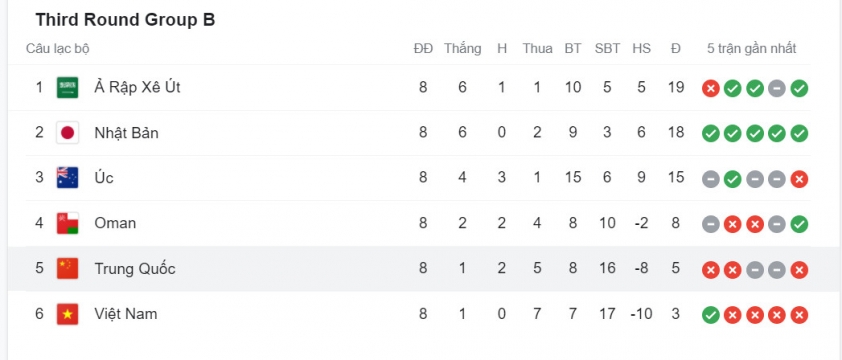Click the Third Round Group B title
The height and width of the screenshot is (360, 842).
(125, 20)
